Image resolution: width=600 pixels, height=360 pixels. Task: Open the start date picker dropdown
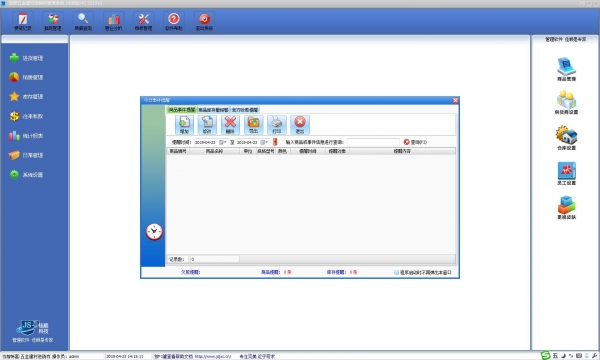coord(223,142)
